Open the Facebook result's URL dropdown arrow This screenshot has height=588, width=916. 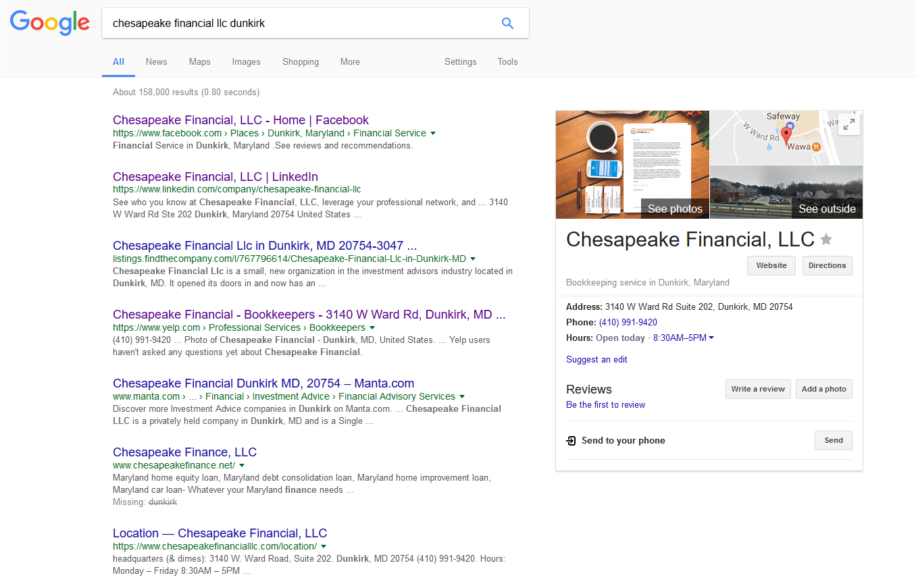[433, 134]
